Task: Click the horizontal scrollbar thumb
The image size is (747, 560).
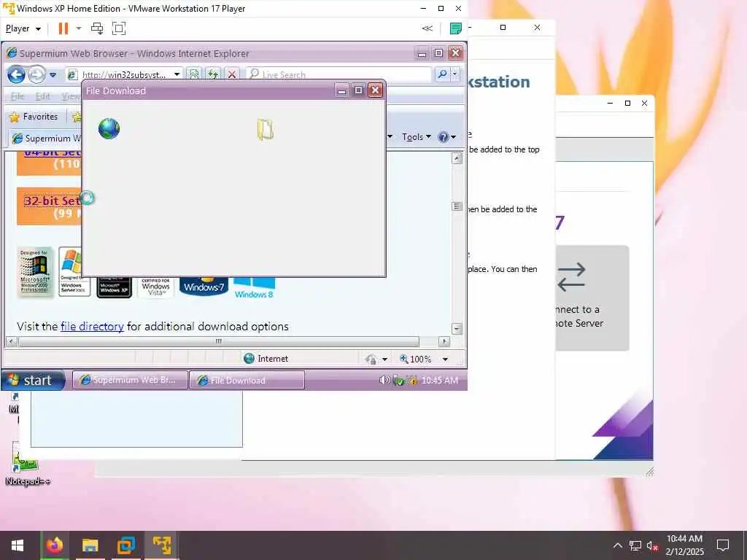Action: 219,341
